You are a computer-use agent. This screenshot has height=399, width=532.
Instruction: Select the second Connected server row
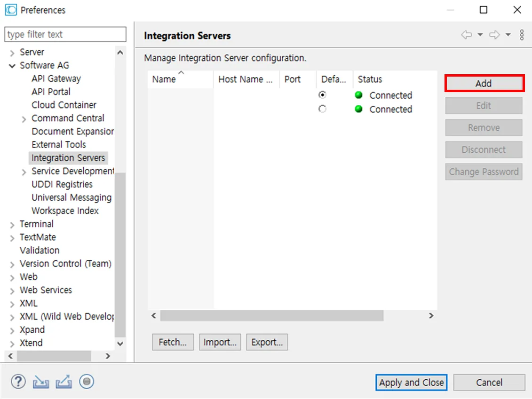pos(292,109)
